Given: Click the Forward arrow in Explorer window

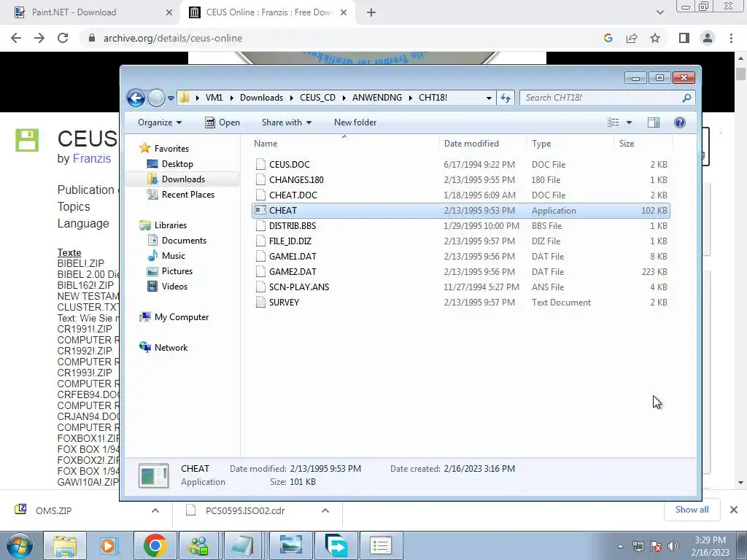Looking at the screenshot, I should point(156,98).
